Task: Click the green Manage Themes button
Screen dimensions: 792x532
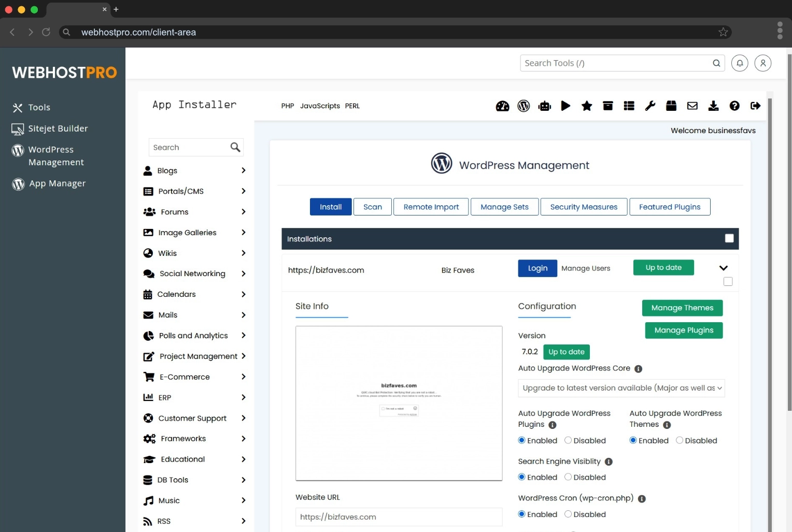Action: pyautogui.click(x=682, y=308)
